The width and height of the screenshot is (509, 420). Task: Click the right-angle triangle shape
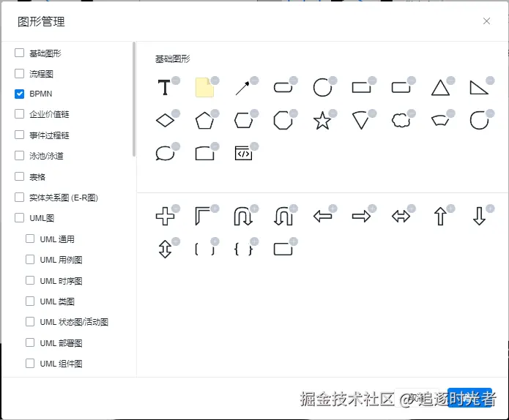(479, 89)
